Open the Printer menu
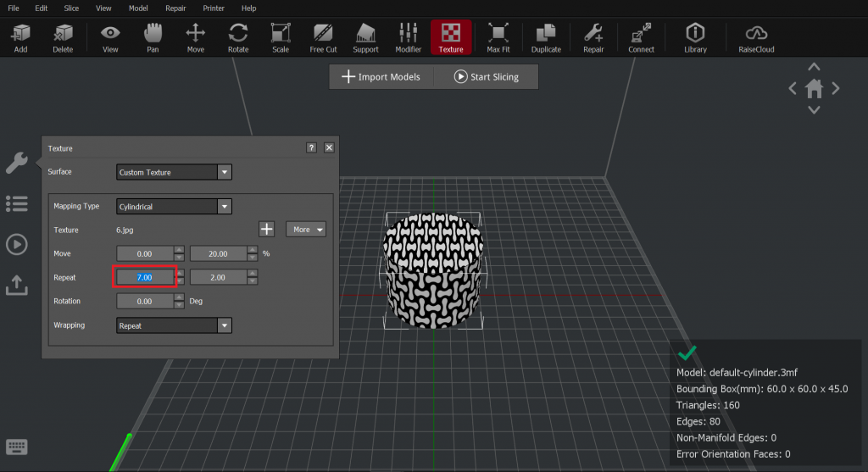Viewport: 868px width, 472px height. pos(214,8)
